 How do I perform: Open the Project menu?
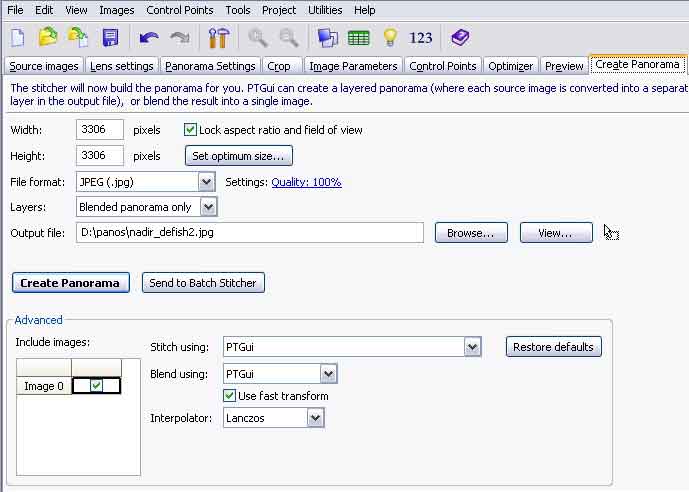(x=279, y=10)
